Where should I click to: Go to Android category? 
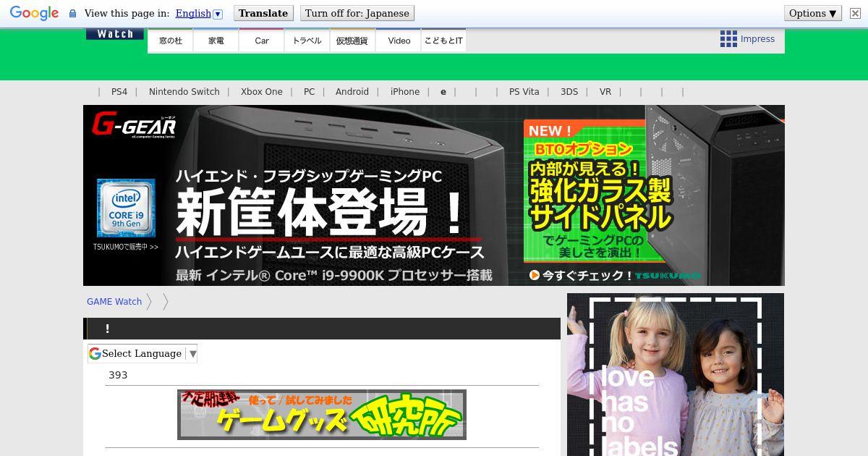[352, 92]
